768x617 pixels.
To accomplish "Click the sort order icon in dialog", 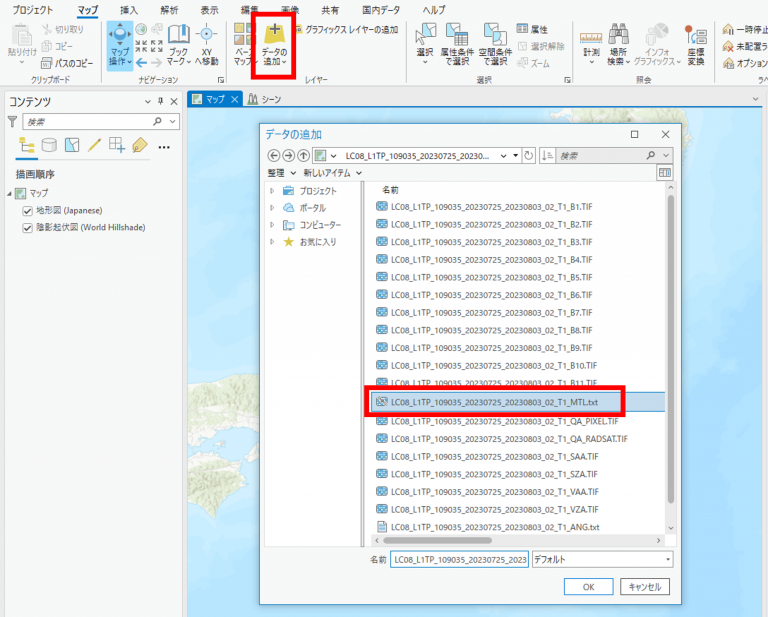I will [x=547, y=156].
